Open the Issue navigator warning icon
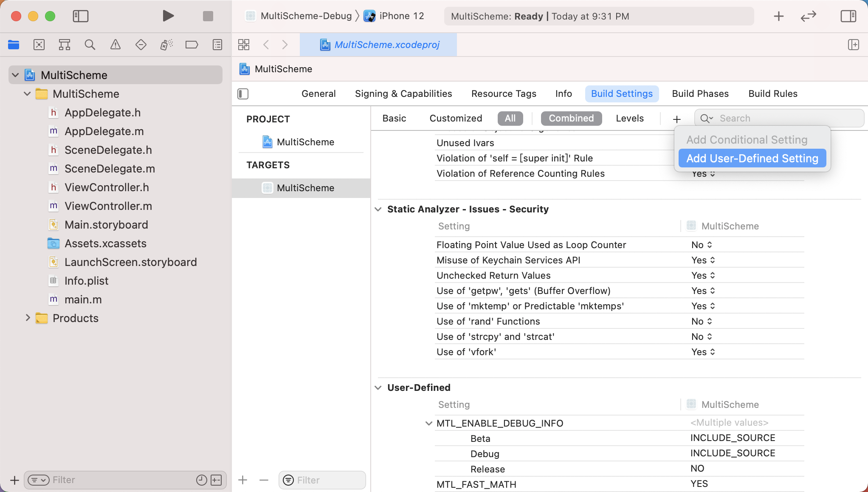This screenshot has height=492, width=868. tap(115, 45)
